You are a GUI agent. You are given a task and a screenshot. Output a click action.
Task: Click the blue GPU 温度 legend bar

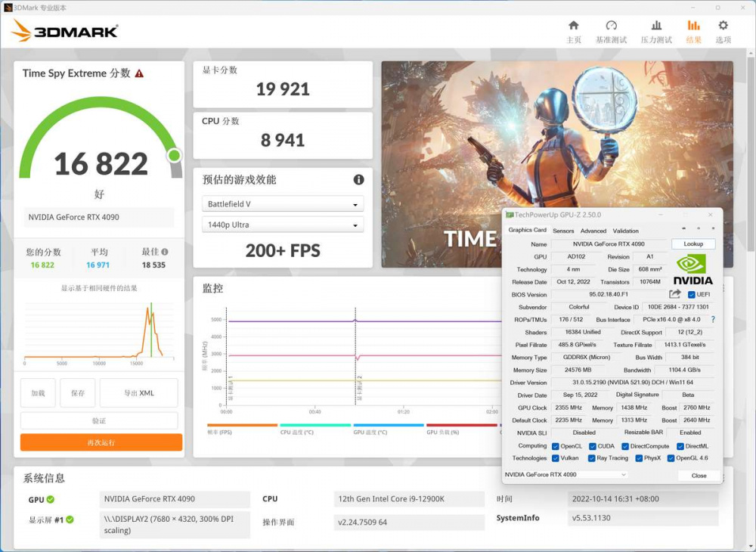pos(389,425)
